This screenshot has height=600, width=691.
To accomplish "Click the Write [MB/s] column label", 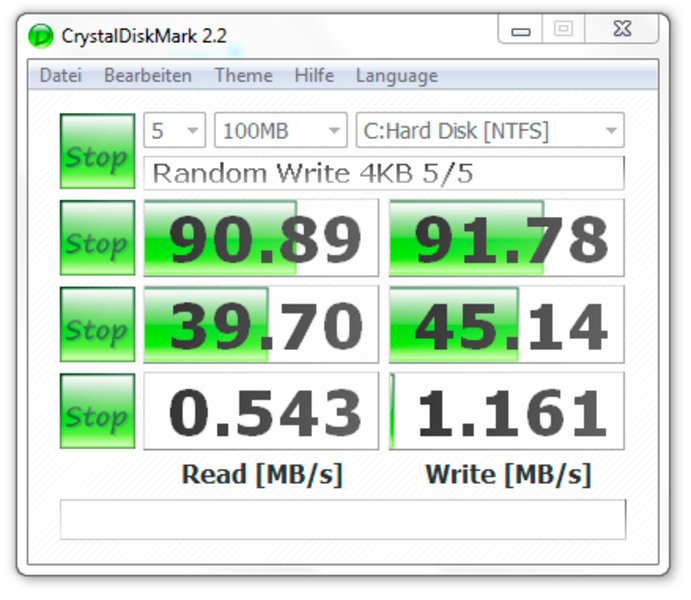I will pyautogui.click(x=508, y=474).
